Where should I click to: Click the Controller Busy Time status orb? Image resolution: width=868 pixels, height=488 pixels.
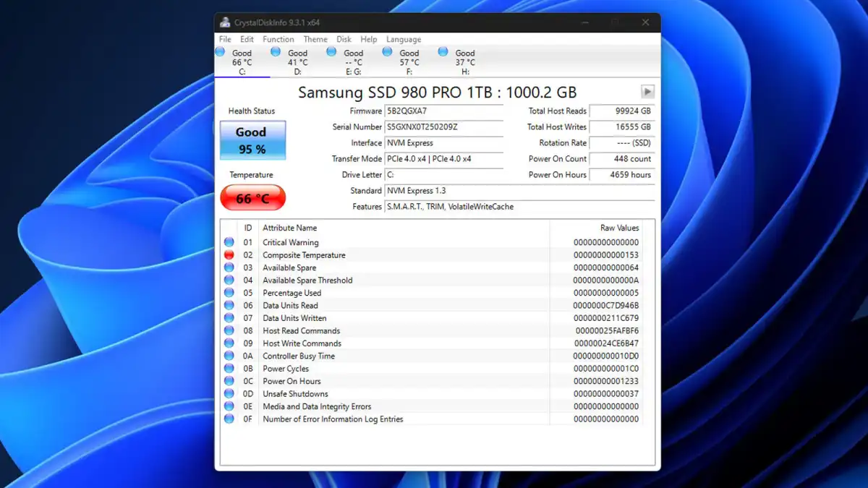(229, 356)
